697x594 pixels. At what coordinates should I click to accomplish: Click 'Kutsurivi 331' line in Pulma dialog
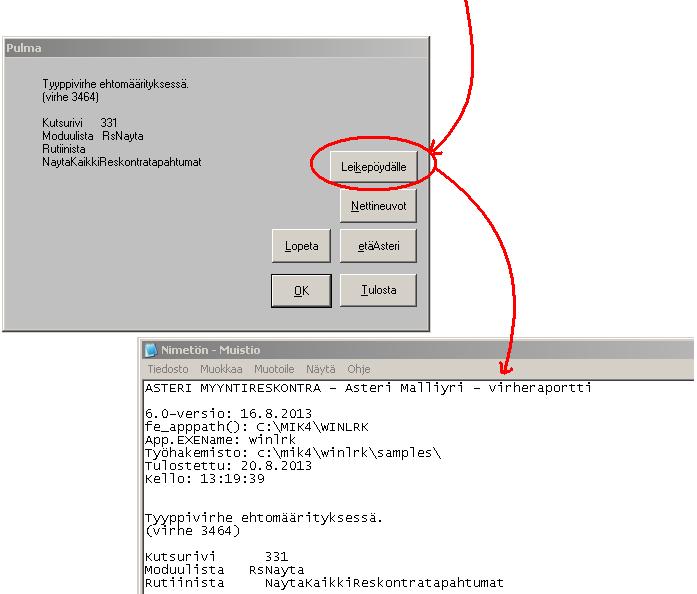[x=80, y=123]
